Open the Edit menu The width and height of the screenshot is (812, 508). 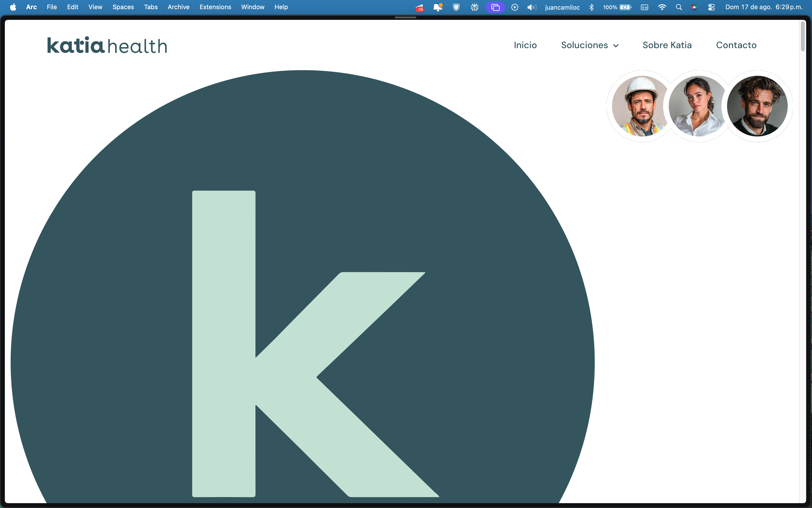(x=72, y=7)
